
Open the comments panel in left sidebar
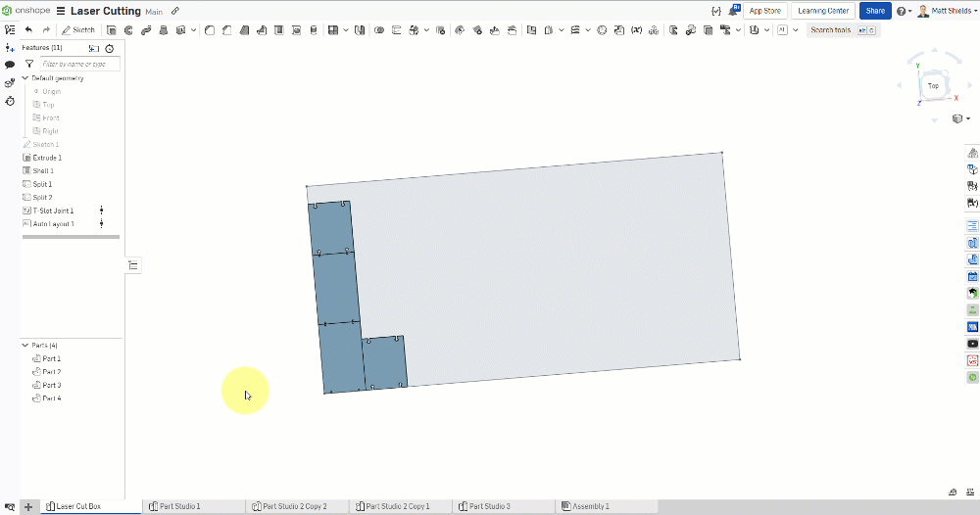pyautogui.click(x=10, y=65)
